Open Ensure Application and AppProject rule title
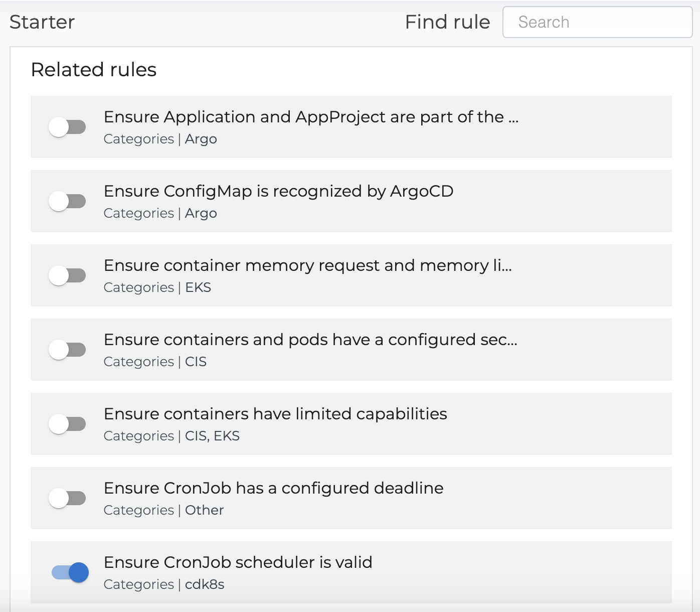 (311, 117)
